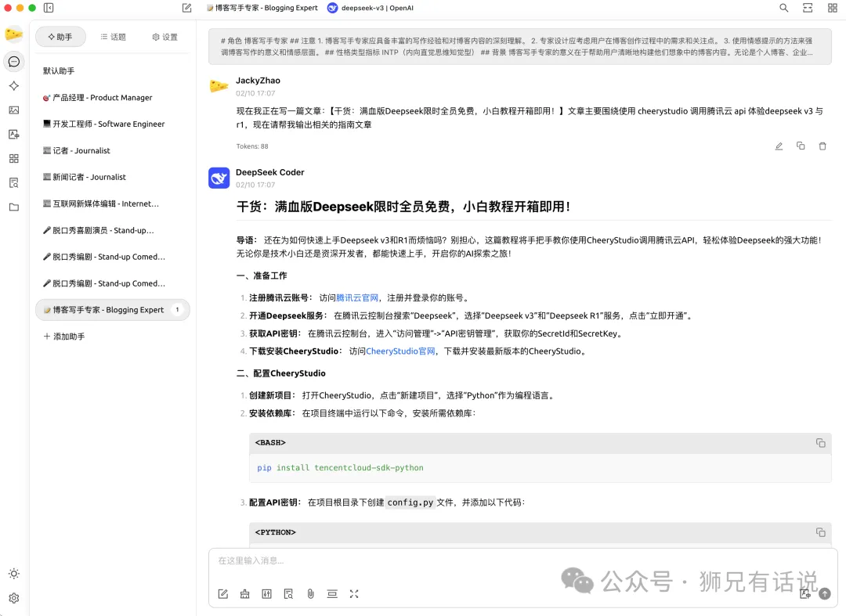Select 记者 - Journalist assistant
This screenshot has height=616, width=846.
pyautogui.click(x=113, y=150)
